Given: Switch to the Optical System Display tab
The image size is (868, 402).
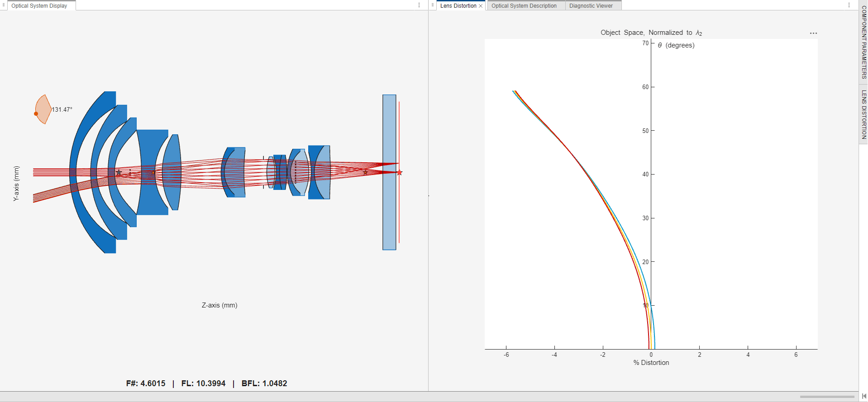Looking at the screenshot, I should coord(39,6).
